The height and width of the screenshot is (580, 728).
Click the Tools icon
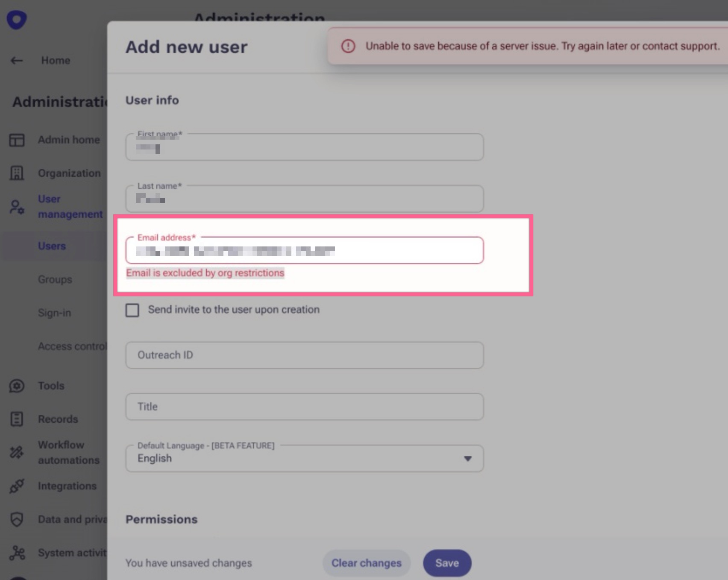tap(17, 386)
